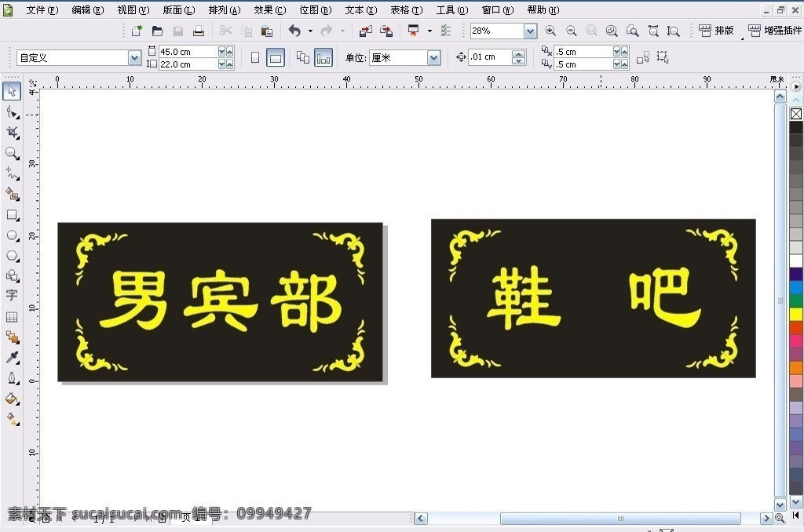The width and height of the screenshot is (804, 532).
Task: Select the Interactive blend tool
Action: click(x=13, y=337)
